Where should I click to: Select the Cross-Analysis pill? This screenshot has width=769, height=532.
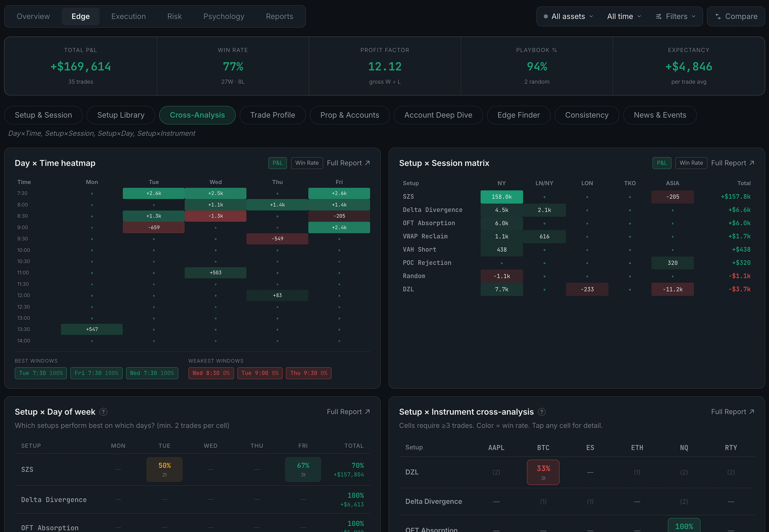(197, 115)
